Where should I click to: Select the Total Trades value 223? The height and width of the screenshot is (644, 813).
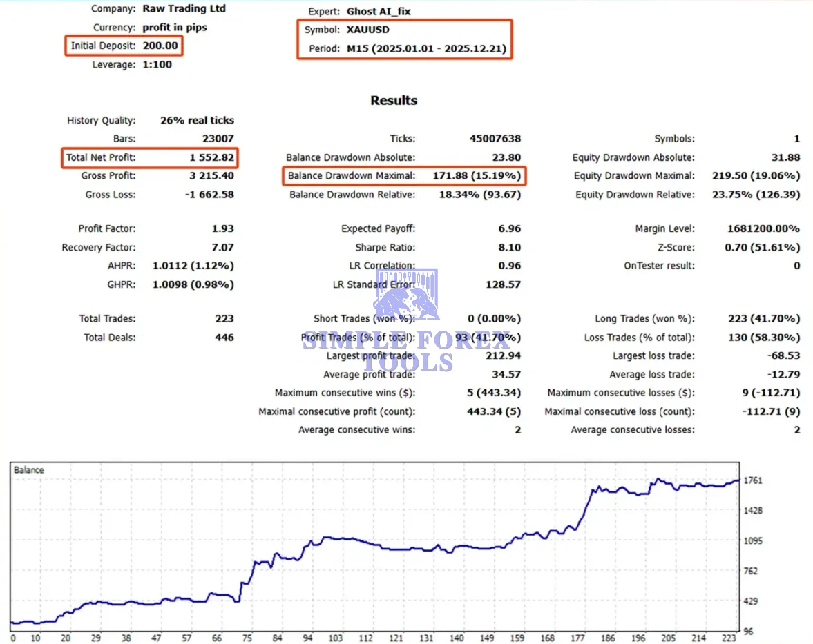(224, 319)
